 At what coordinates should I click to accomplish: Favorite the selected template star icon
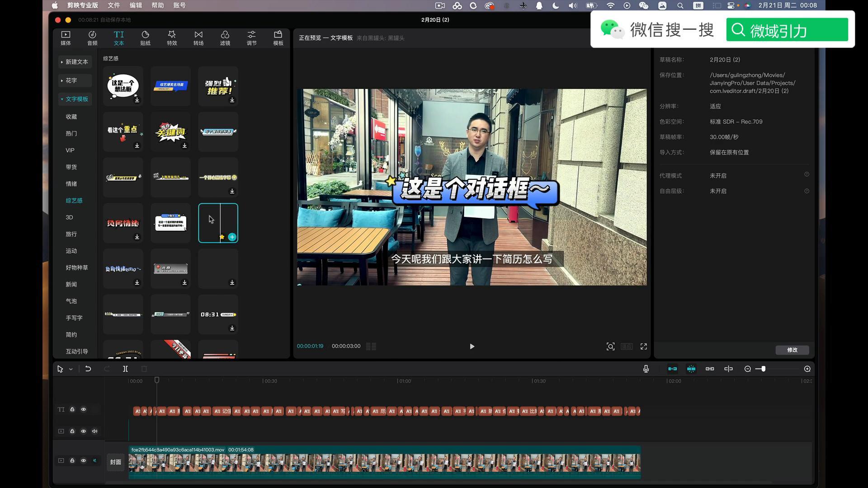(x=222, y=237)
